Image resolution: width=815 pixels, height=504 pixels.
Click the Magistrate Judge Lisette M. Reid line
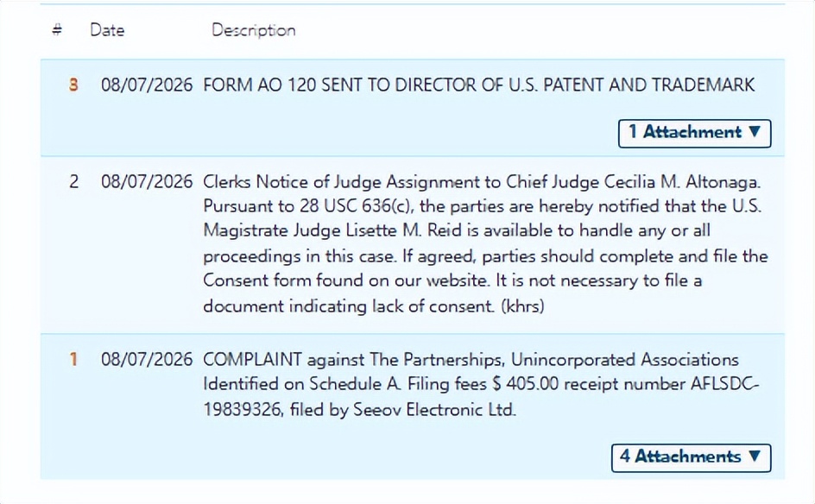tap(457, 230)
